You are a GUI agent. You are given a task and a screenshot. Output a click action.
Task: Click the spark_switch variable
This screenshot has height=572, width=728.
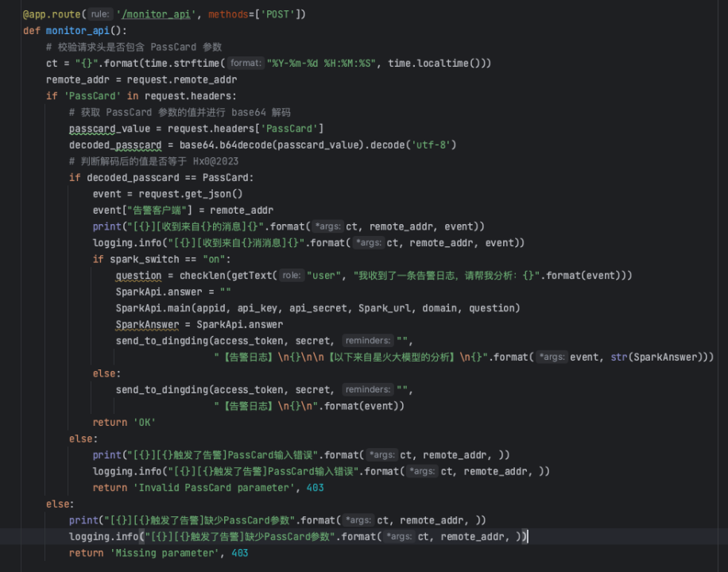click(x=145, y=259)
